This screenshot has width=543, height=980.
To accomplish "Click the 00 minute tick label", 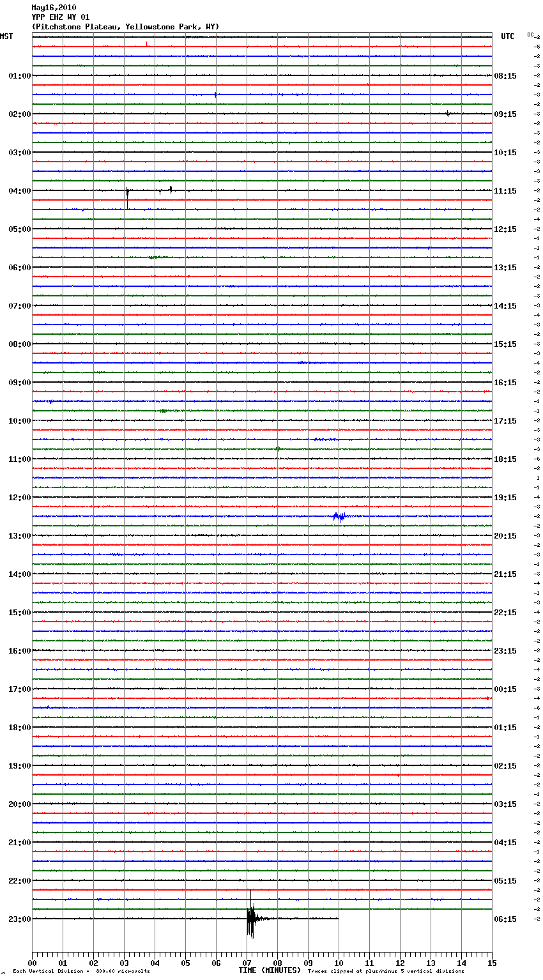I will [x=32, y=963].
